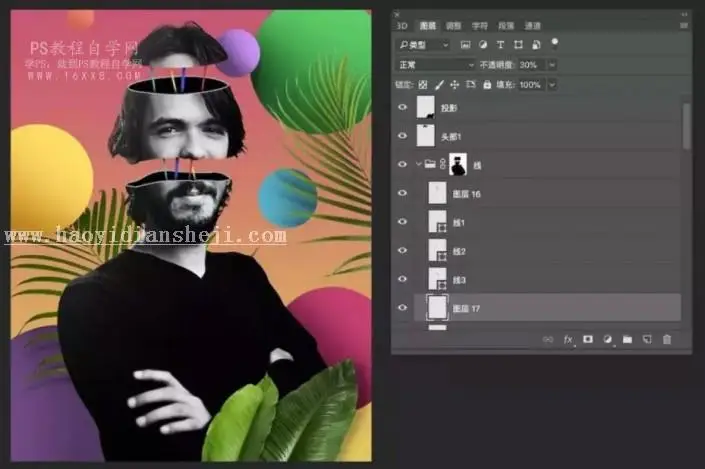Screen dimensions: 705x469
Task: Toggle the smart object filter icon
Action: tap(536, 45)
